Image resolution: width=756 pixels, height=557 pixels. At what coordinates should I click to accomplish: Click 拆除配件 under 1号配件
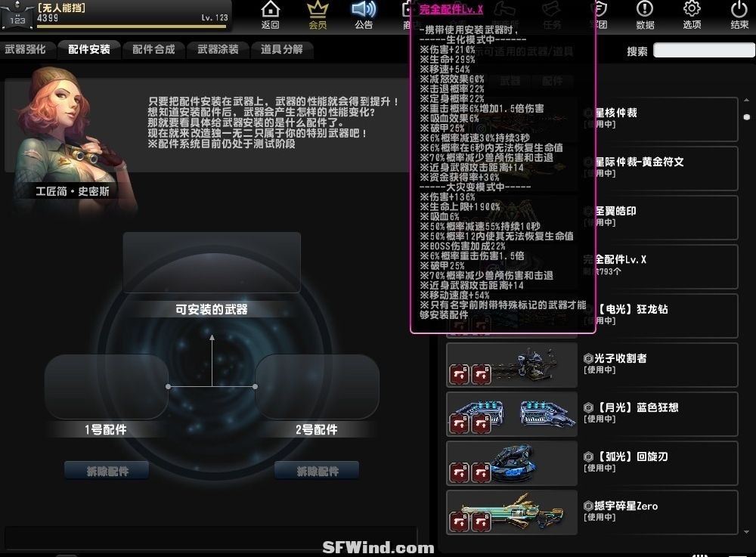pos(107,471)
